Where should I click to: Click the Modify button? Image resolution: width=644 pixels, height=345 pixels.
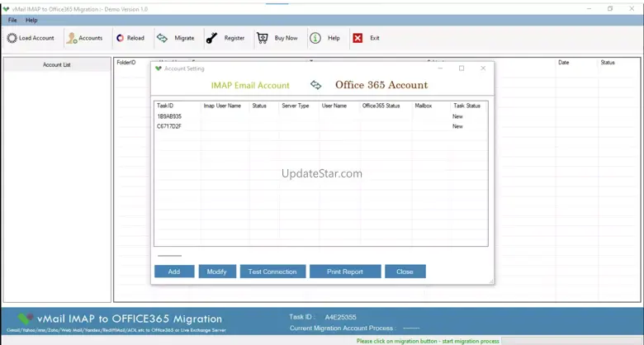(217, 272)
